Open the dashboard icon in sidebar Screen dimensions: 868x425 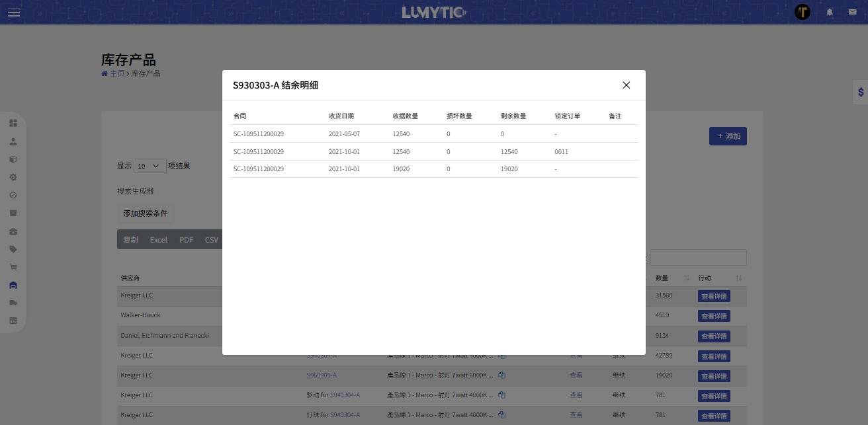(x=13, y=123)
